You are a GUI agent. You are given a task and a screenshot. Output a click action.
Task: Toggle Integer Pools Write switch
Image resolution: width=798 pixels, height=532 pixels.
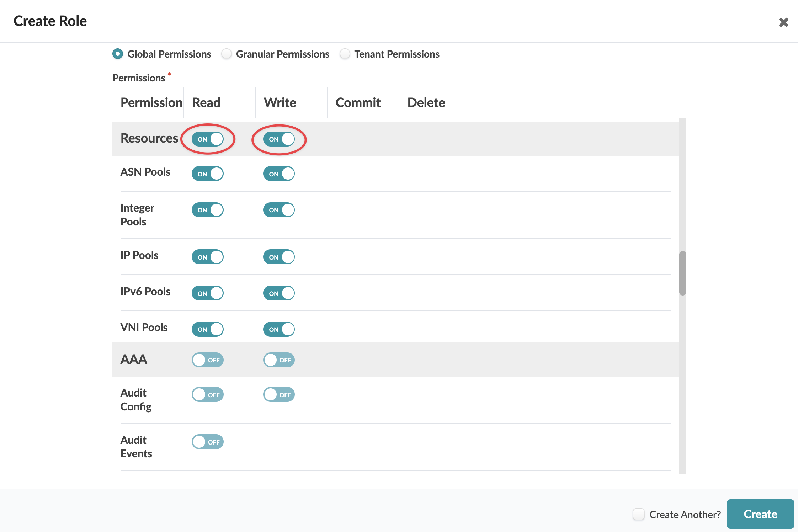click(x=279, y=210)
